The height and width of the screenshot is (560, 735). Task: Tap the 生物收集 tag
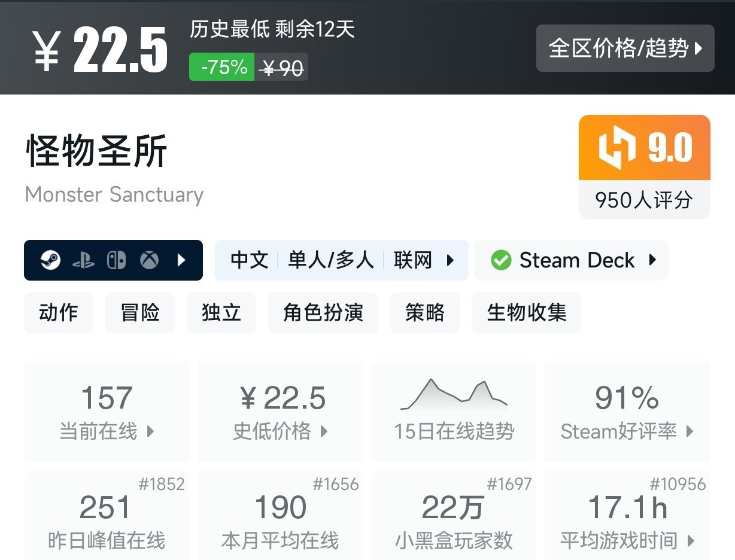click(527, 312)
